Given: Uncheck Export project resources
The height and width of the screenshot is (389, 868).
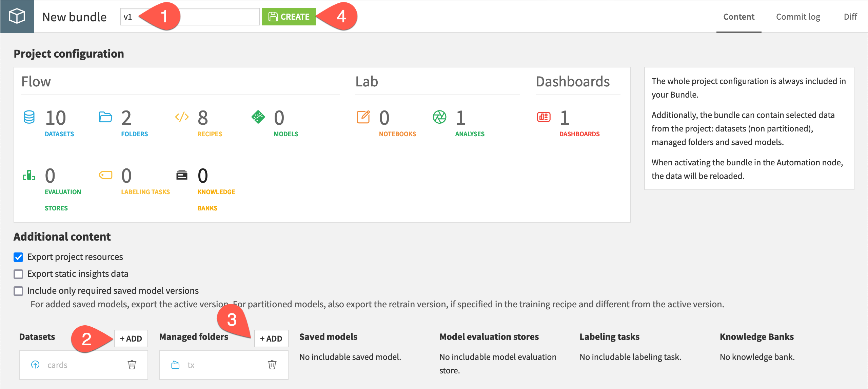Looking at the screenshot, I should coord(18,257).
